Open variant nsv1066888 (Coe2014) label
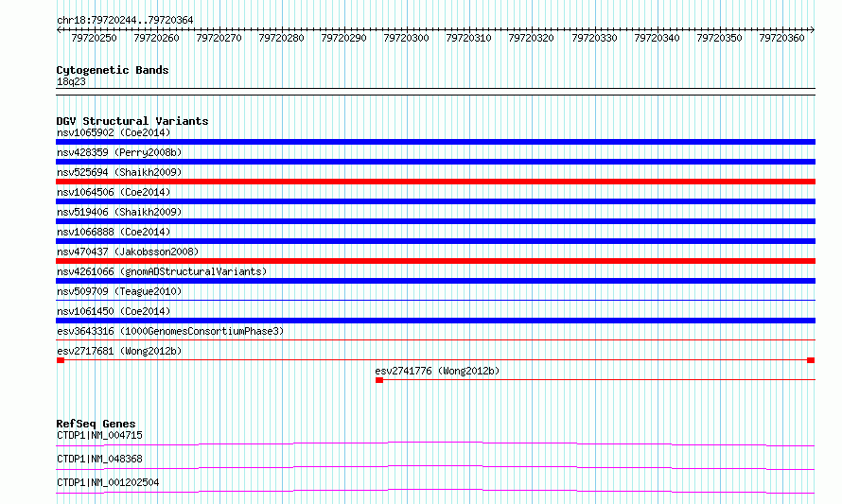This screenshot has height=504, width=842. 114,232
